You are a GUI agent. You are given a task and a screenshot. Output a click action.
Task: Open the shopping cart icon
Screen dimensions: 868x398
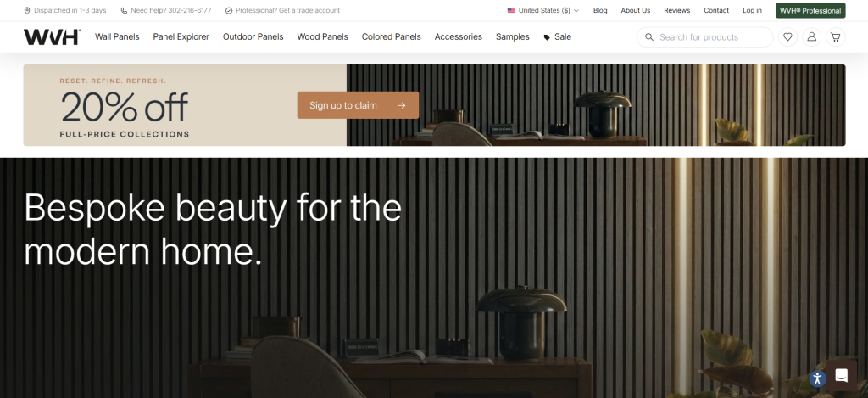pos(835,37)
